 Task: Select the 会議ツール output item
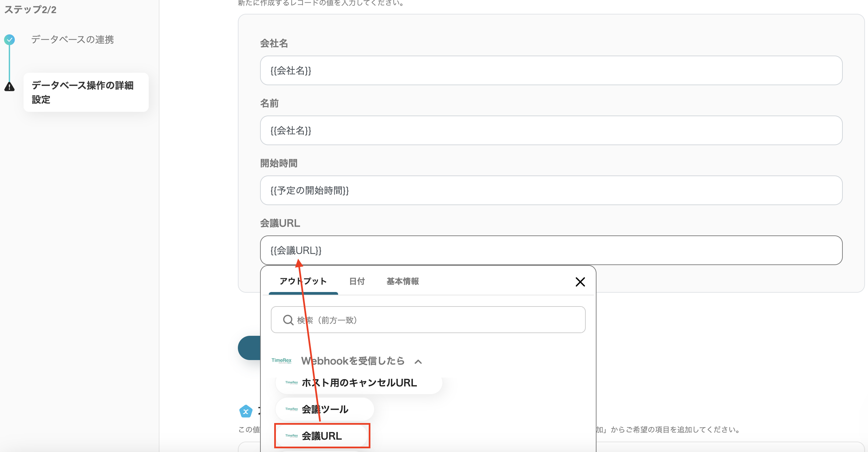coord(324,409)
